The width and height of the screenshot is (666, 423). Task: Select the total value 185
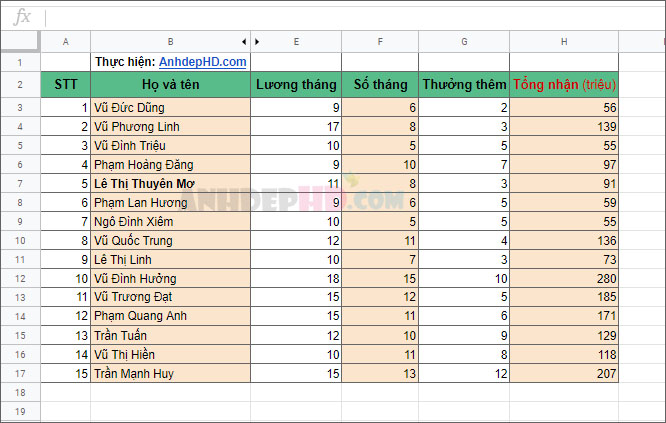(x=564, y=297)
